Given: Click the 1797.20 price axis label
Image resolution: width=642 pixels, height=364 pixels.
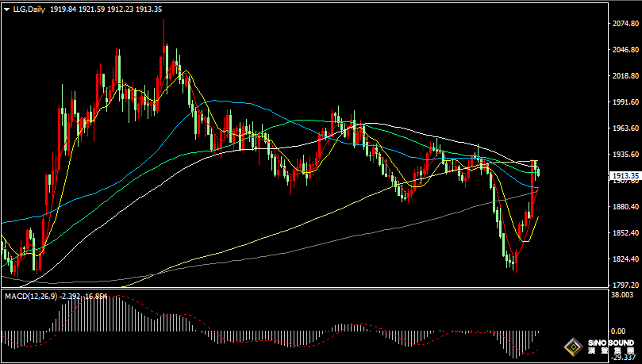Looking at the screenshot, I should (x=625, y=285).
